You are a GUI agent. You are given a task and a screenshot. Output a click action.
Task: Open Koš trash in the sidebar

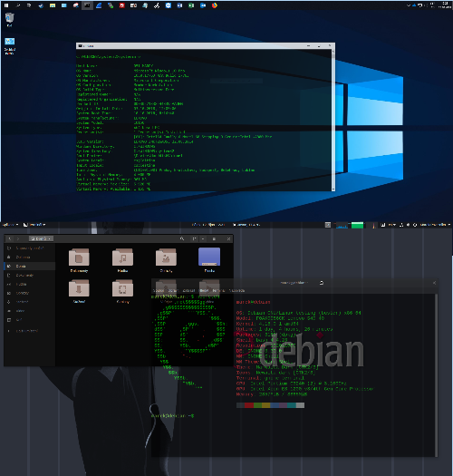(x=29, y=320)
